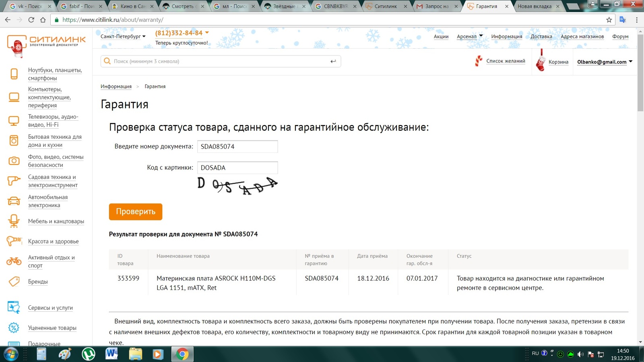Open the Корзина link
This screenshot has width=644, height=362.
558,62
